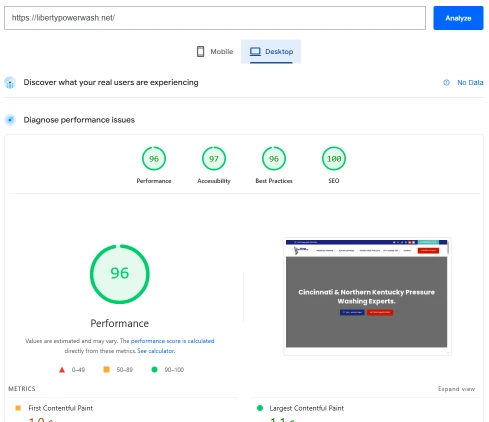Click the orange square 50–89 legend icon
Screen dimensions: 489x422
pyautogui.click(x=106, y=369)
